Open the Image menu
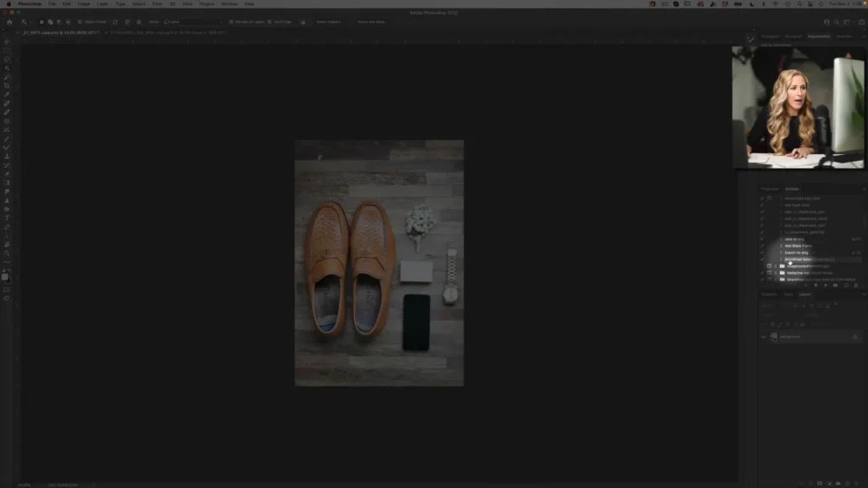 [x=84, y=4]
